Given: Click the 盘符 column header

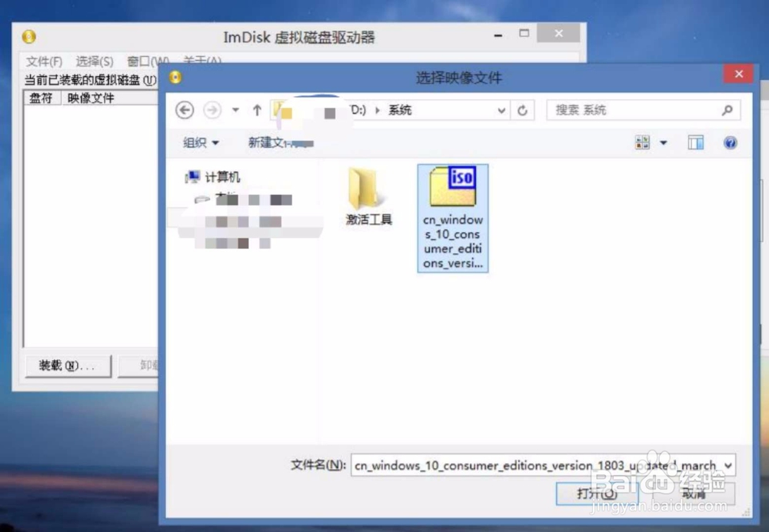Looking at the screenshot, I should 42,98.
